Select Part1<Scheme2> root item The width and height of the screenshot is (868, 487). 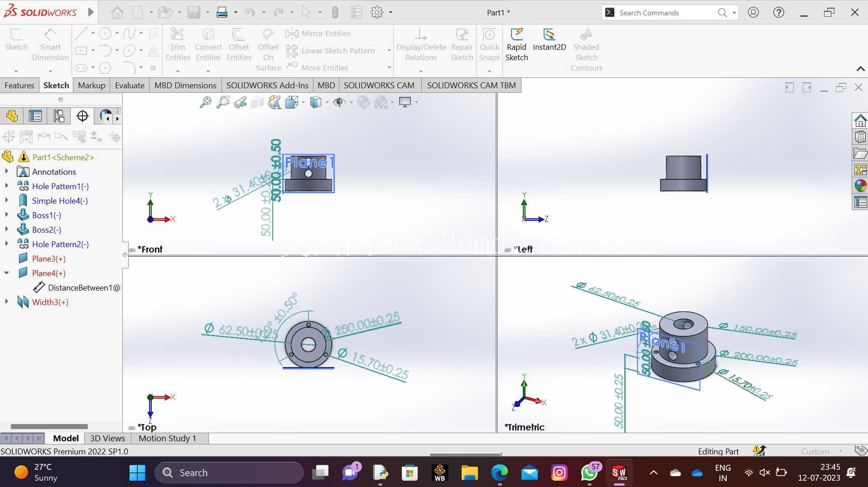pos(63,157)
